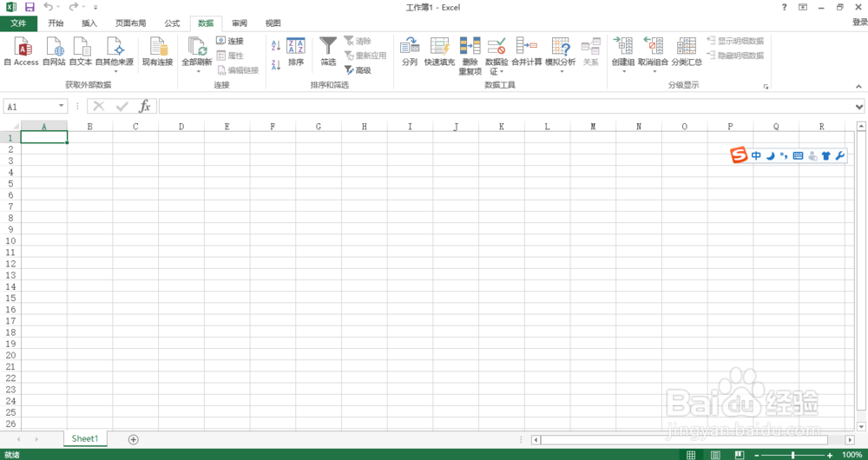Image resolution: width=868 pixels, height=460 pixels.
Task: Open the Sogou soft keyboard icon
Action: coord(798,156)
